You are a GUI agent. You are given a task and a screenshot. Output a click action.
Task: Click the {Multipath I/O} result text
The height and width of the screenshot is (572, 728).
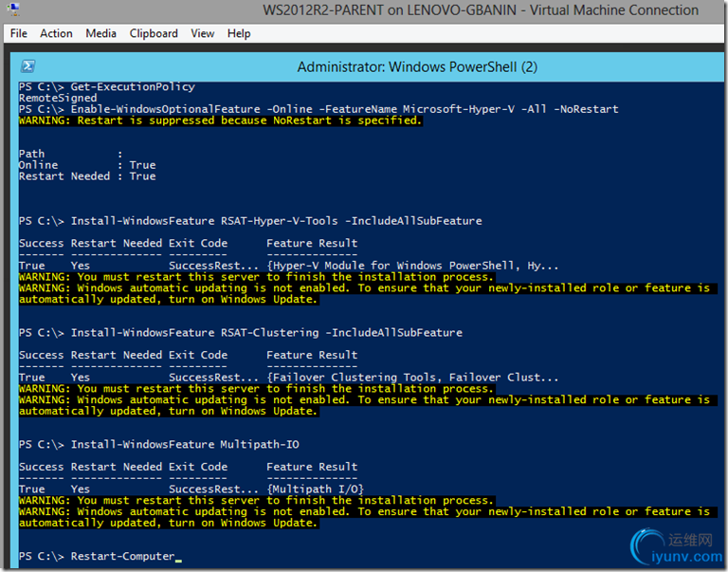[x=316, y=489]
